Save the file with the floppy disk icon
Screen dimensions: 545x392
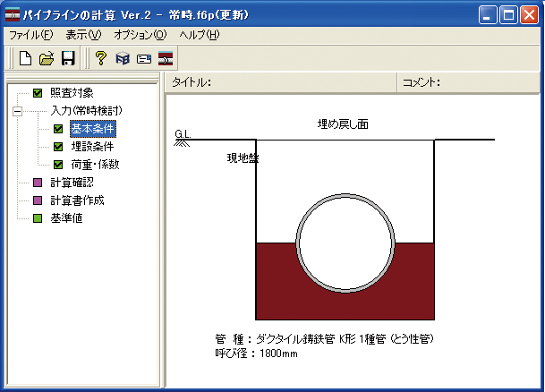point(68,58)
